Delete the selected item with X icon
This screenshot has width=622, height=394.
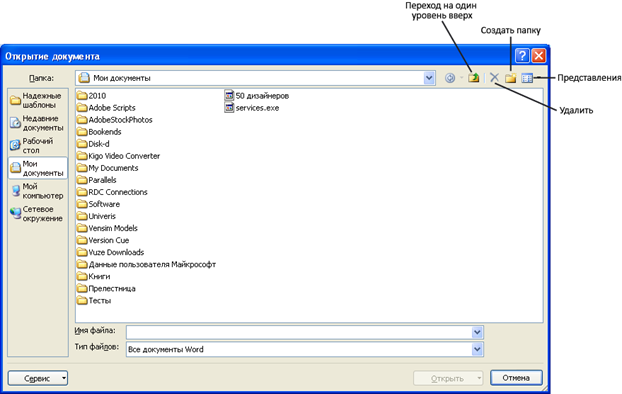(494, 78)
